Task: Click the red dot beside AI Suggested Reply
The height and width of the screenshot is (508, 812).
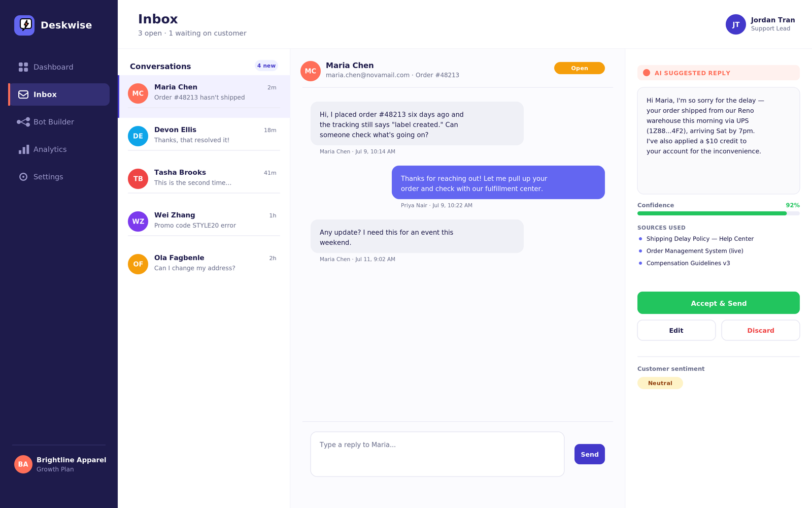Action: (x=647, y=73)
